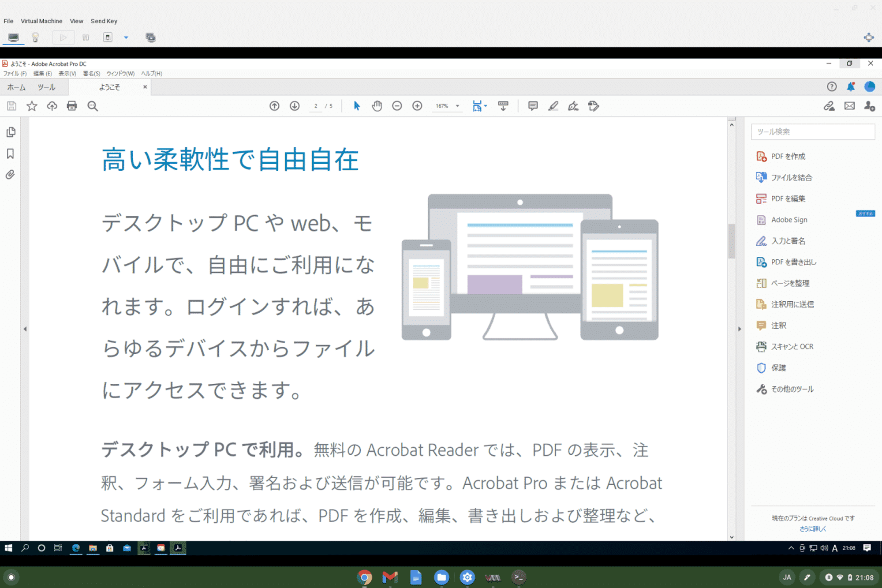Open the ファイル(F) menu
This screenshot has width=882, height=588.
(15, 74)
